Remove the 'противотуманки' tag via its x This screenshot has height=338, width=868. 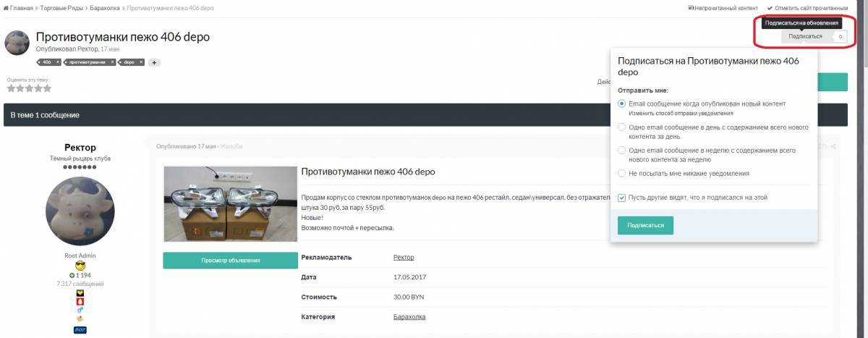tap(112, 62)
